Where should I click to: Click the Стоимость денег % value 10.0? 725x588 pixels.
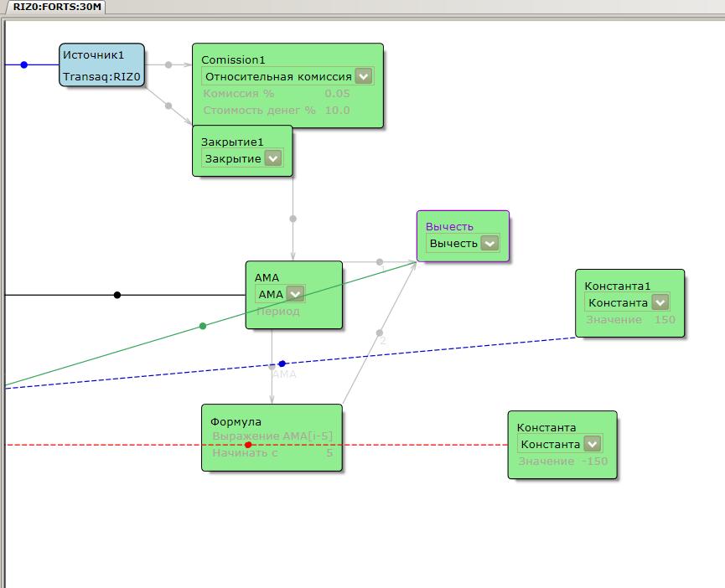337,110
